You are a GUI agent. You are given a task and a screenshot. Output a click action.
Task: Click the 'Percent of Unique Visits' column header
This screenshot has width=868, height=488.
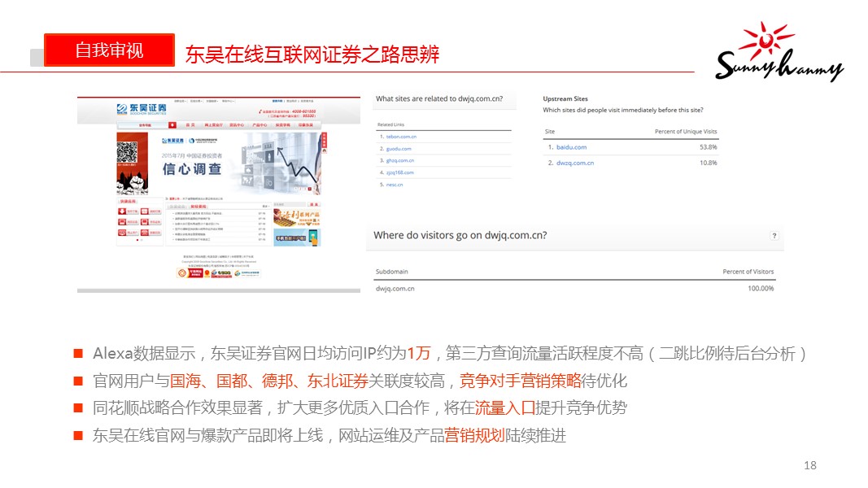coord(686,132)
